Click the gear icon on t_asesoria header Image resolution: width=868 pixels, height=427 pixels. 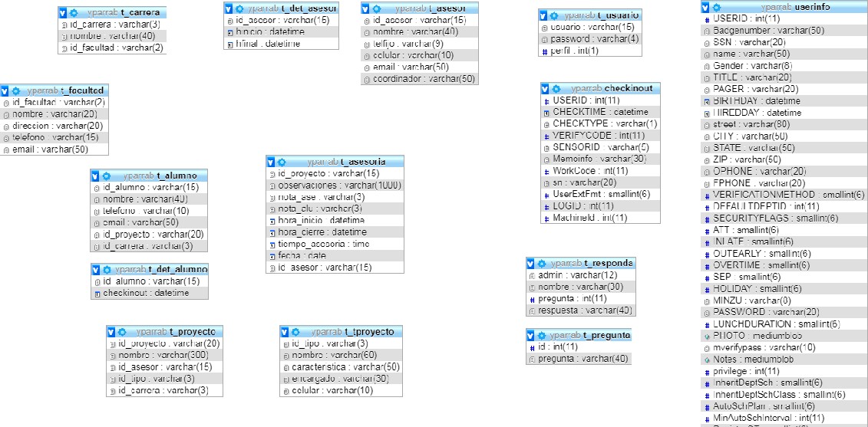[282, 162]
